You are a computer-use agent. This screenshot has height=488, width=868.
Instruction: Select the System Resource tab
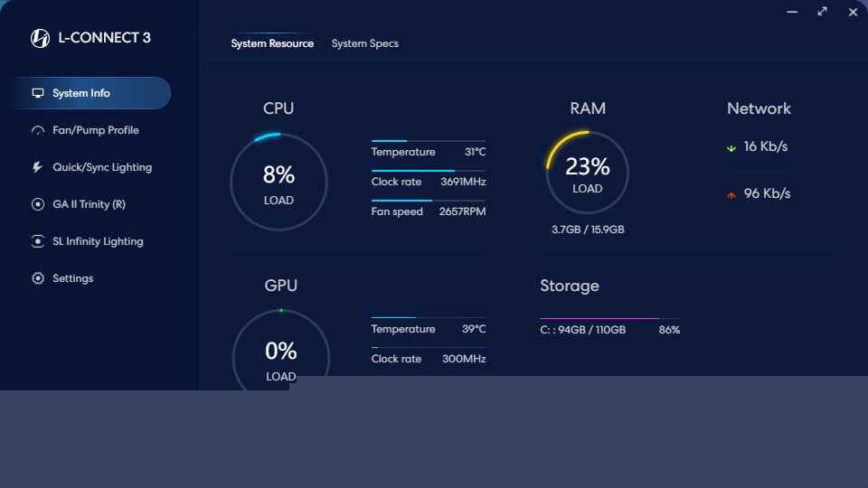[x=272, y=43]
